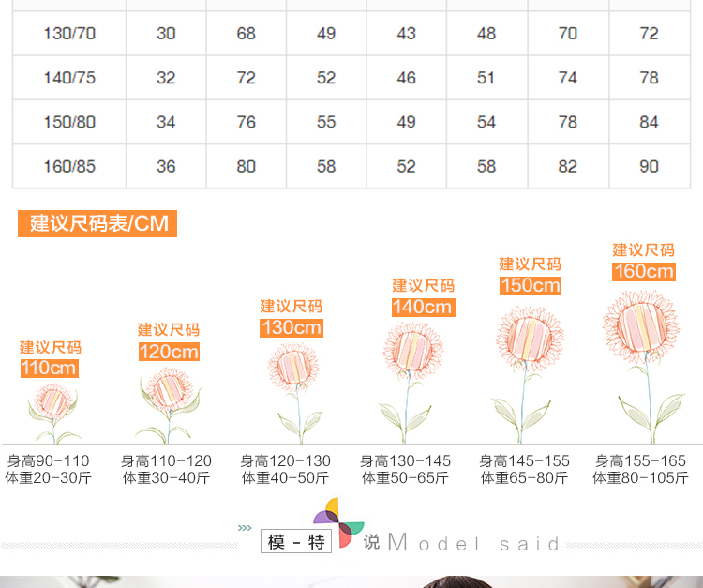Image resolution: width=703 pixels, height=588 pixels.
Task: Click the 建议尺码 label above 160cm
Action: click(643, 249)
